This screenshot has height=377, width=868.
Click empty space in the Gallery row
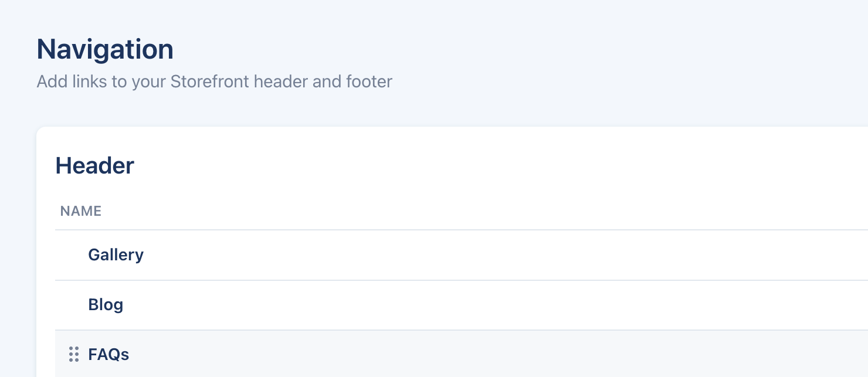click(469, 255)
